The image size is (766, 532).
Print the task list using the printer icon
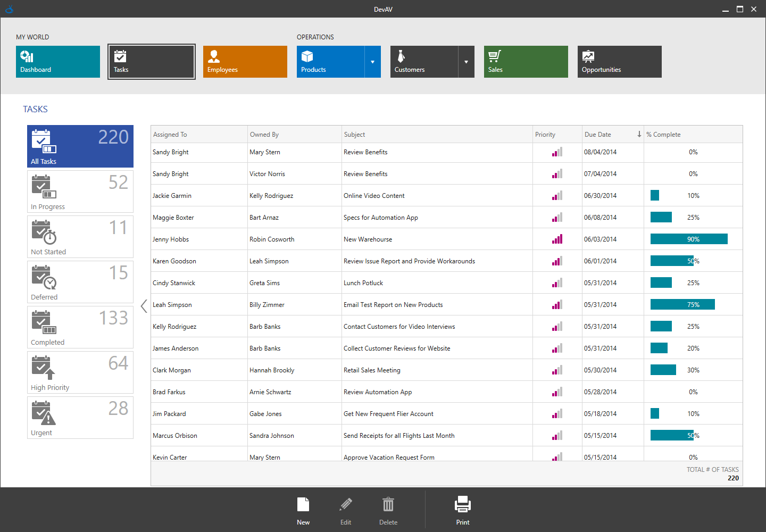coord(462,508)
